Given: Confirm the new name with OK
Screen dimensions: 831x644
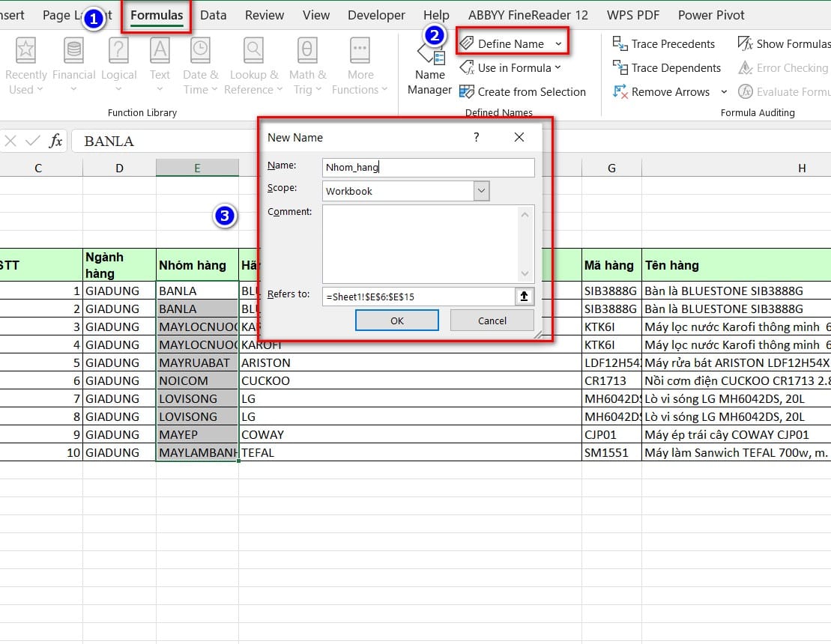Looking at the screenshot, I should point(396,321).
